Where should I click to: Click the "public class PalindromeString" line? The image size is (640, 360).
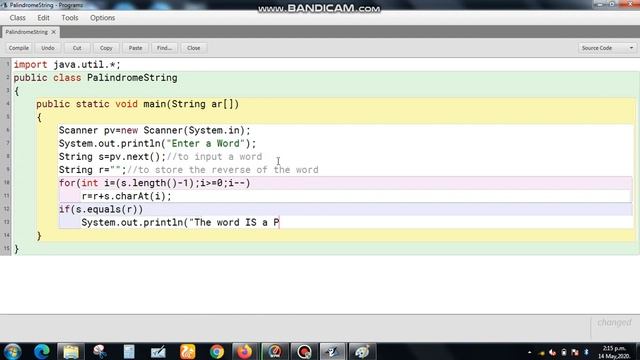click(96, 78)
